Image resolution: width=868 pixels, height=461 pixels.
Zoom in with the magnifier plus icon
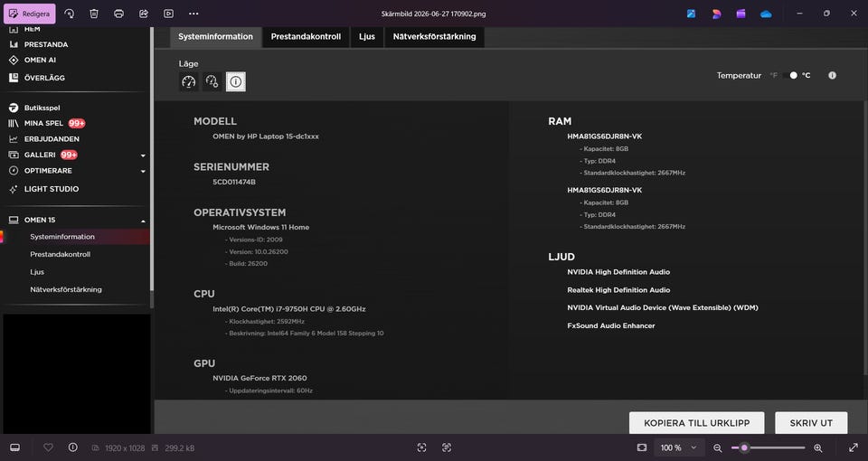pos(817,447)
